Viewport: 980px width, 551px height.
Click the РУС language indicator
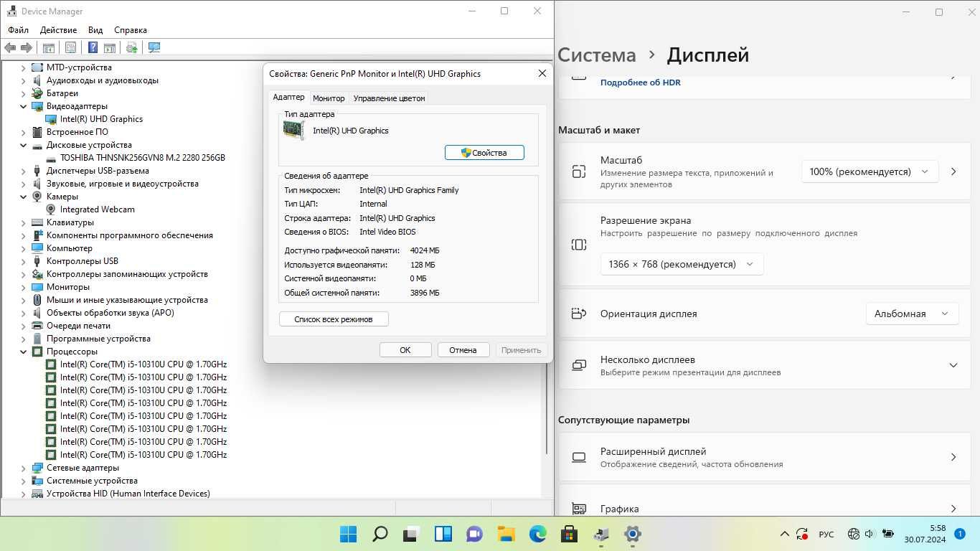pos(826,534)
